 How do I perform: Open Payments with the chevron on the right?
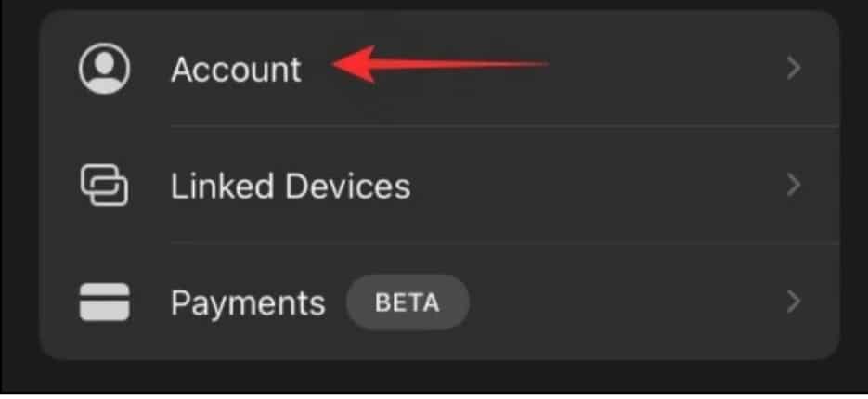795,302
